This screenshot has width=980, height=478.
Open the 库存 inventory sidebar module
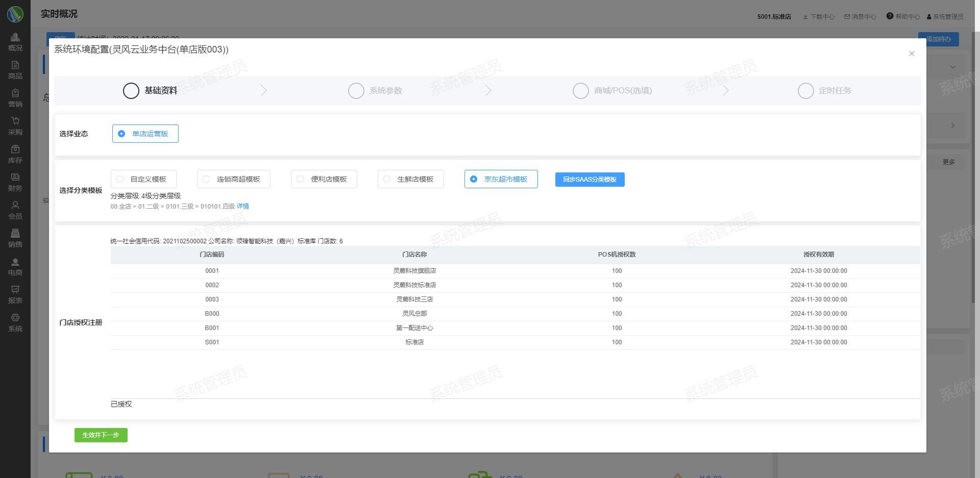[x=15, y=154]
